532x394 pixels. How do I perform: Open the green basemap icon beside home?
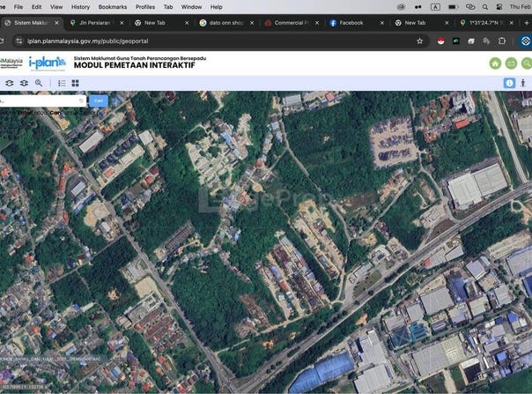pyautogui.click(x=511, y=63)
